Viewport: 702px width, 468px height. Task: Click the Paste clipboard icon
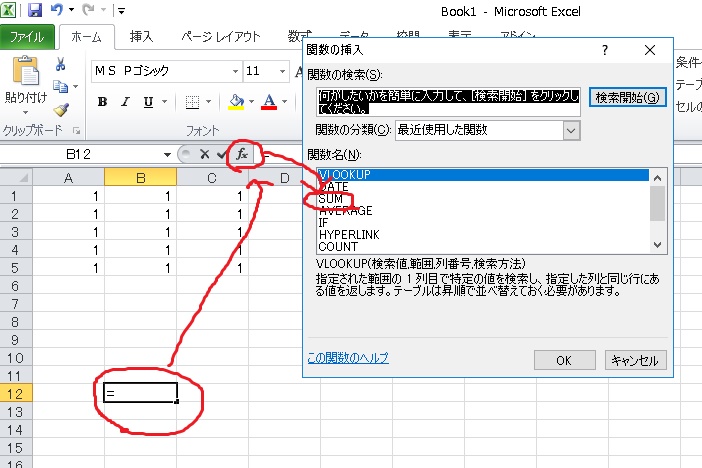(27, 73)
